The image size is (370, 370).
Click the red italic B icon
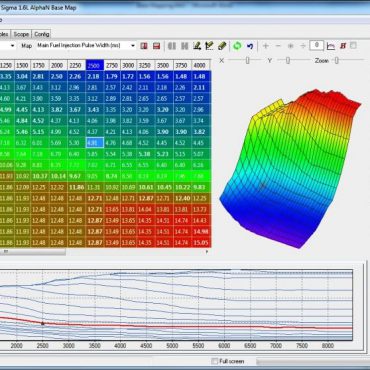point(343,46)
